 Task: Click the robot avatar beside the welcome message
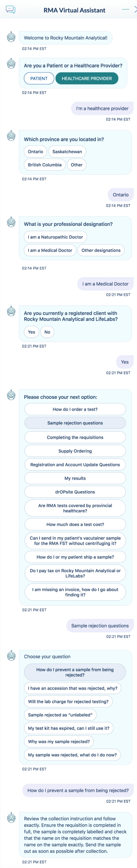12,37
